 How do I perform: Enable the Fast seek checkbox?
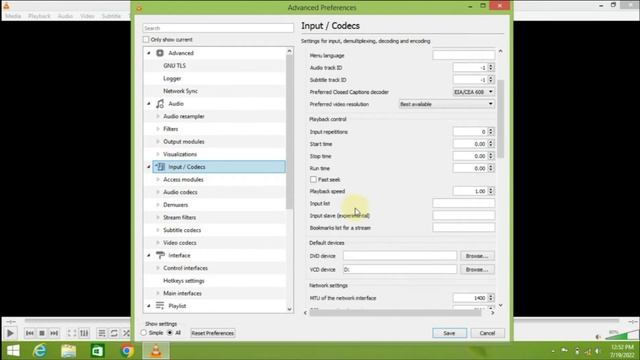tap(313, 179)
